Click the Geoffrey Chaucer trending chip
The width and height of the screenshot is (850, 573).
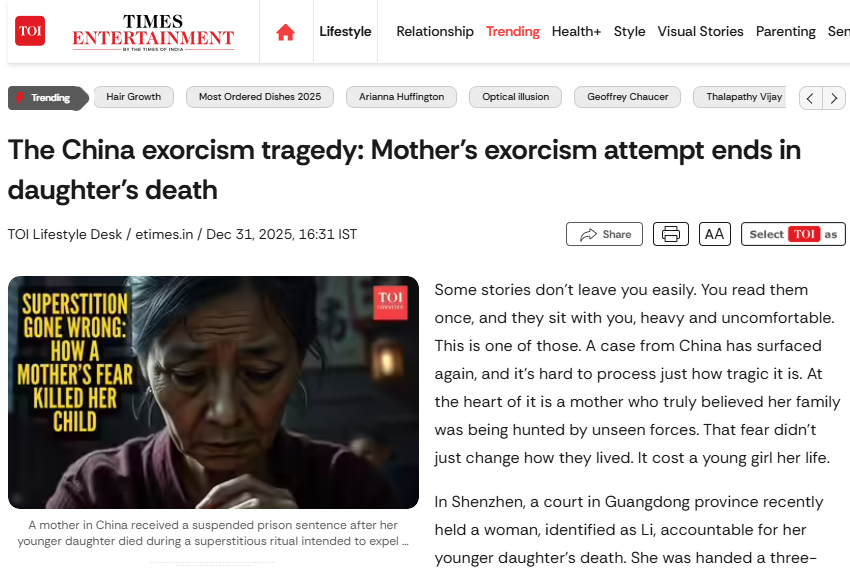[627, 97]
